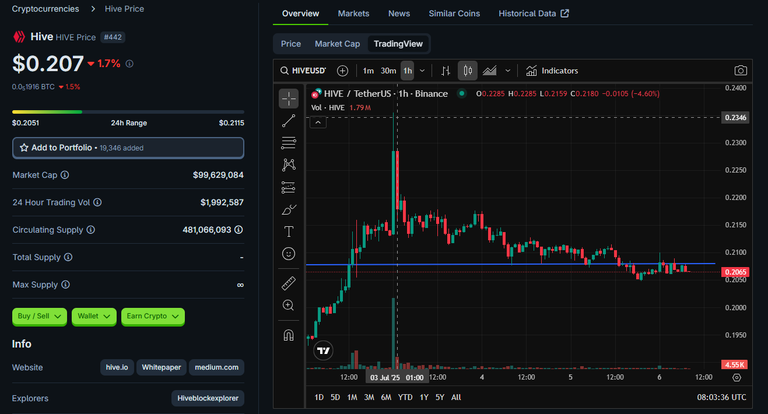This screenshot has width=768, height=414.
Task: Open the Whitepaper link
Action: [x=161, y=367]
